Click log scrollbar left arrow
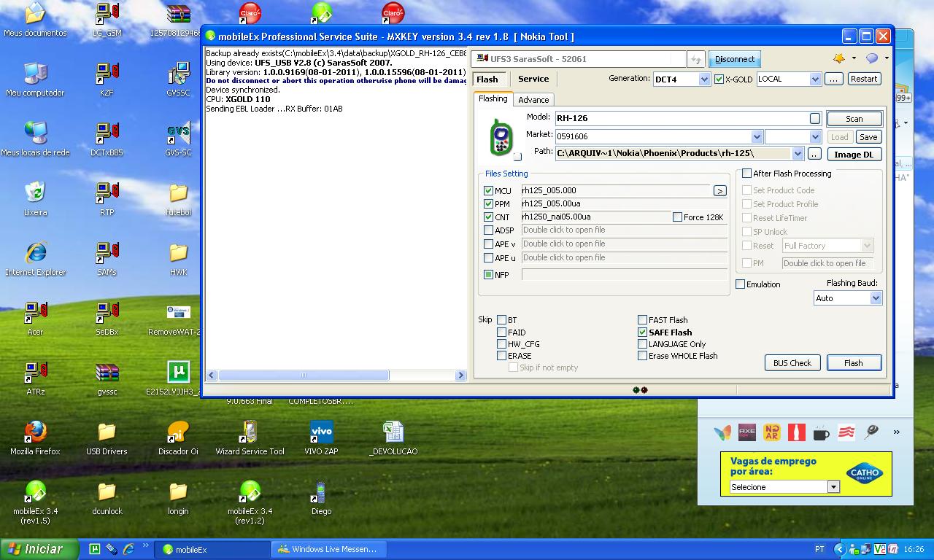The height and width of the screenshot is (560, 934). click(x=212, y=375)
